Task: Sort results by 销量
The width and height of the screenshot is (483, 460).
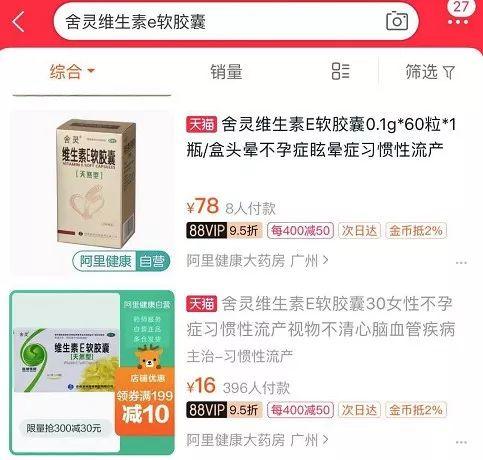Action: tap(226, 72)
